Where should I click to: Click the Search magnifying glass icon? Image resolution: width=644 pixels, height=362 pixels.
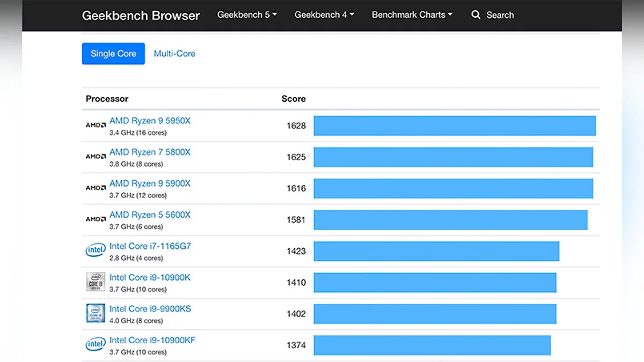475,15
